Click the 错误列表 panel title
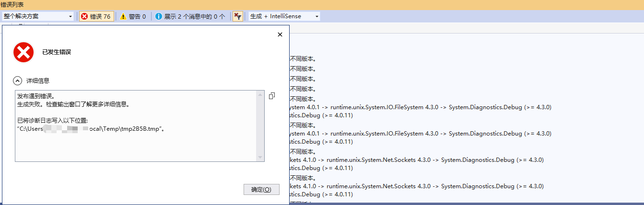 (13, 4)
